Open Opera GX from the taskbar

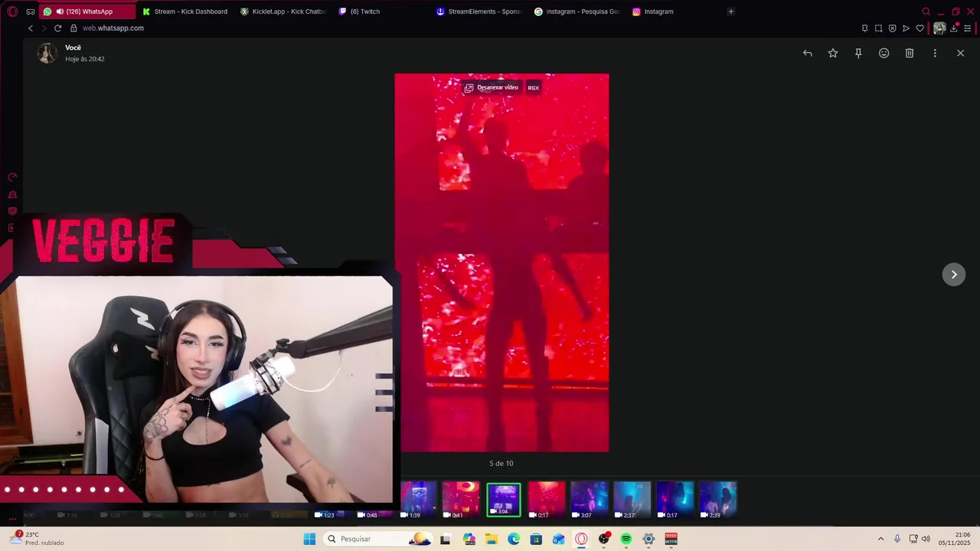click(x=581, y=540)
